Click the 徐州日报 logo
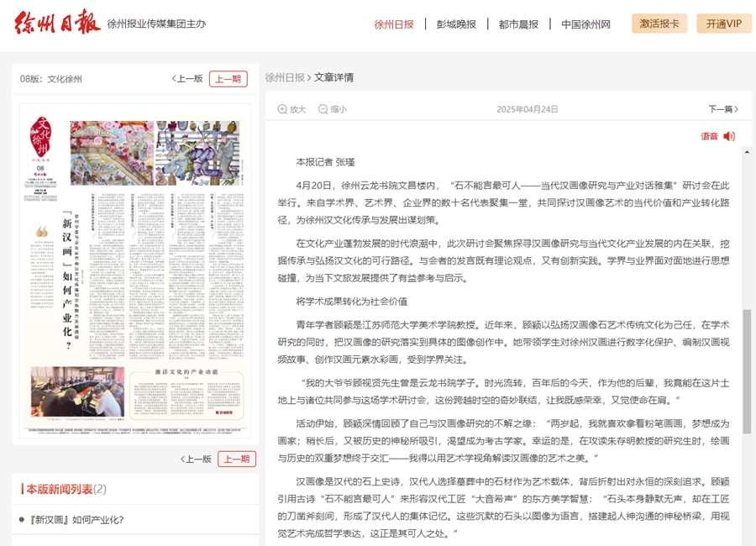The height and width of the screenshot is (546, 756). coord(57,24)
